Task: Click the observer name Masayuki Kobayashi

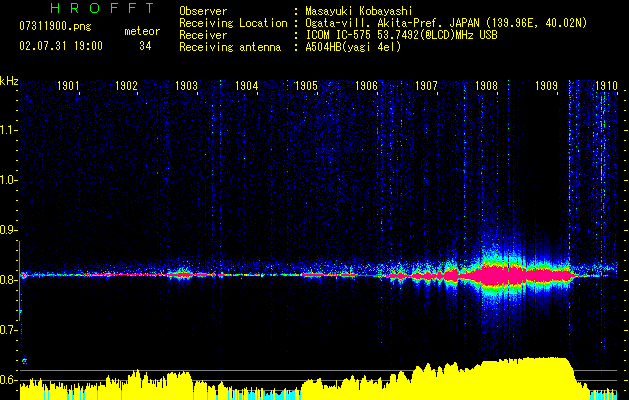Action: click(x=359, y=11)
